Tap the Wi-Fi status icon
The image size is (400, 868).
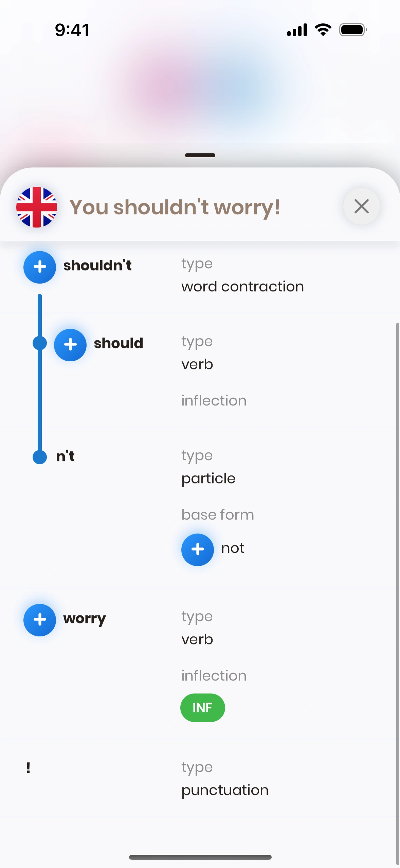coord(323,30)
